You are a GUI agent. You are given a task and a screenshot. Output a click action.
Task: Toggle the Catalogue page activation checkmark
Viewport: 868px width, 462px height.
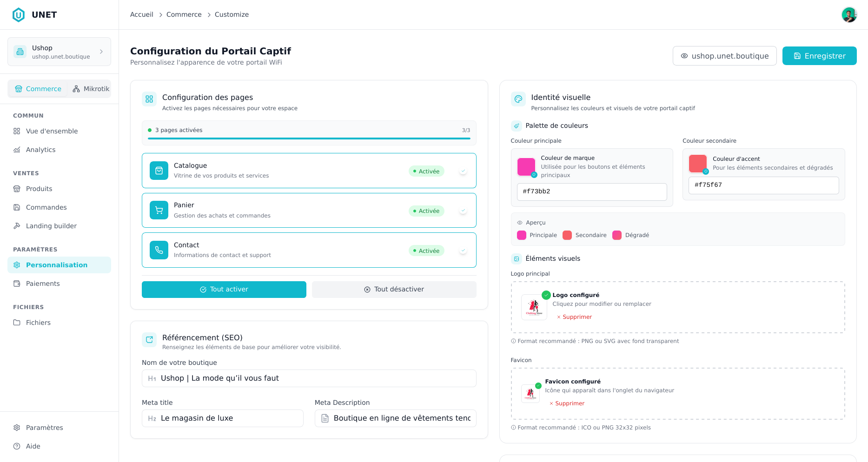[463, 171]
